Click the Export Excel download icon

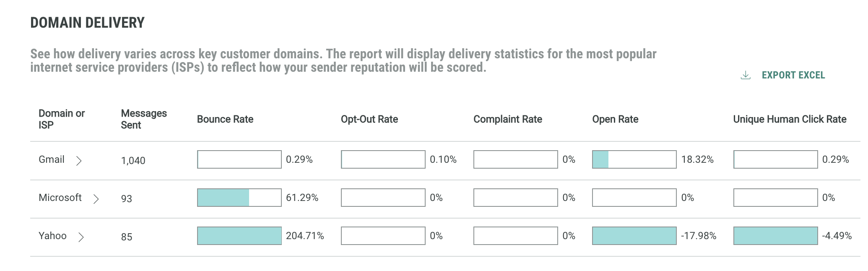(x=745, y=75)
